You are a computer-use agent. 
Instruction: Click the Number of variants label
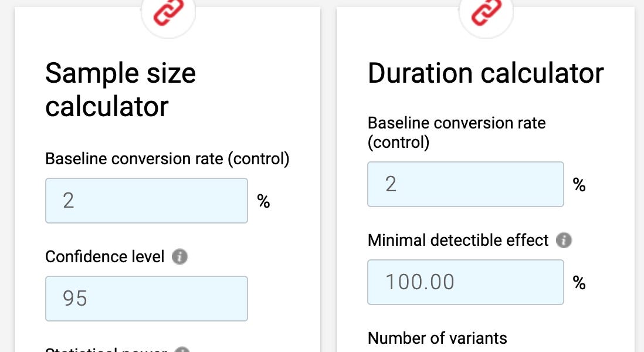(436, 338)
